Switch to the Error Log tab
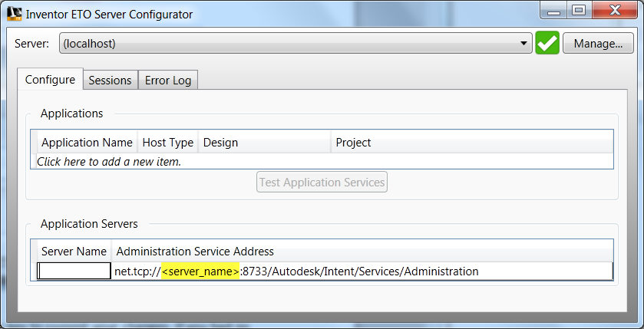 tap(168, 81)
